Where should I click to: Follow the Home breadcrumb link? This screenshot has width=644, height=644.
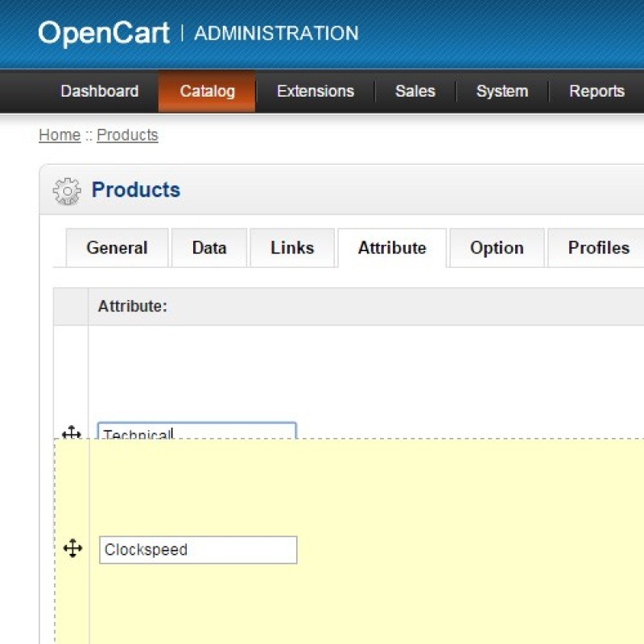coord(59,134)
